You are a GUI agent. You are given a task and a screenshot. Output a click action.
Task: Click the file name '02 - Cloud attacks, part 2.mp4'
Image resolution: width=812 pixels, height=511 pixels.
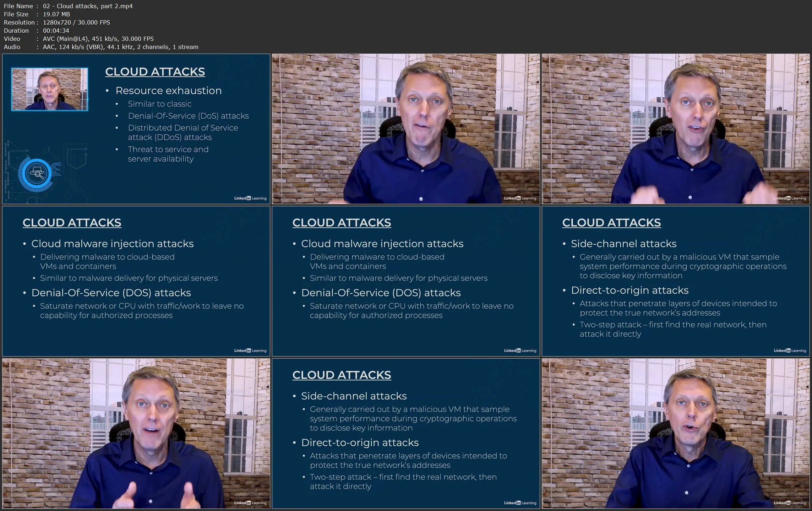(88, 6)
